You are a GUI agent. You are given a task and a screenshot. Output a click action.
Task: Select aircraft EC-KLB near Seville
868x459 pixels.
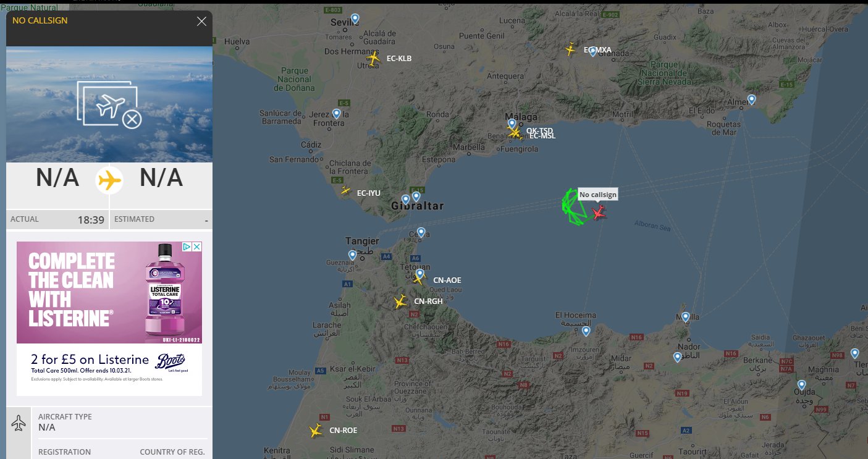pyautogui.click(x=373, y=59)
